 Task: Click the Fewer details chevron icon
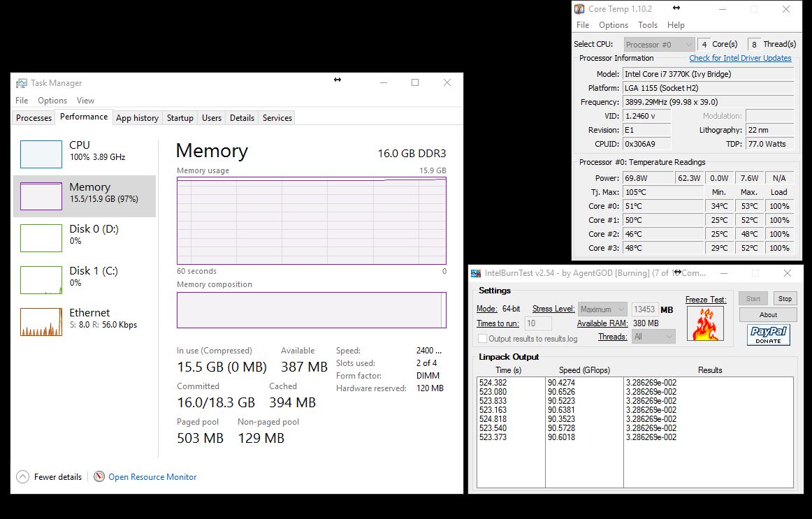click(x=23, y=476)
